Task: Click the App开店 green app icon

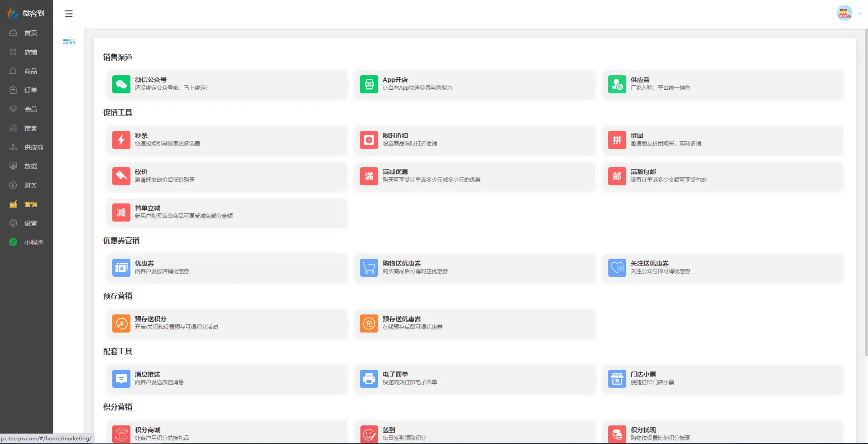Action: click(x=369, y=84)
